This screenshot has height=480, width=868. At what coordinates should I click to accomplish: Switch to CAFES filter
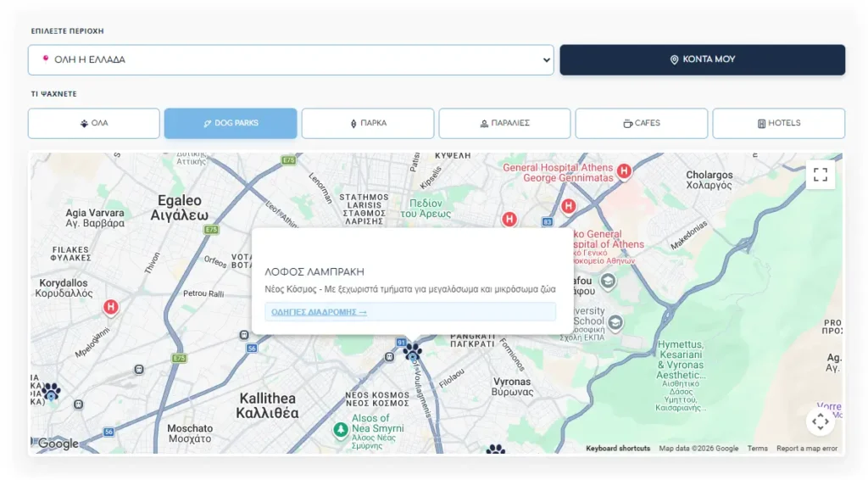pos(641,124)
